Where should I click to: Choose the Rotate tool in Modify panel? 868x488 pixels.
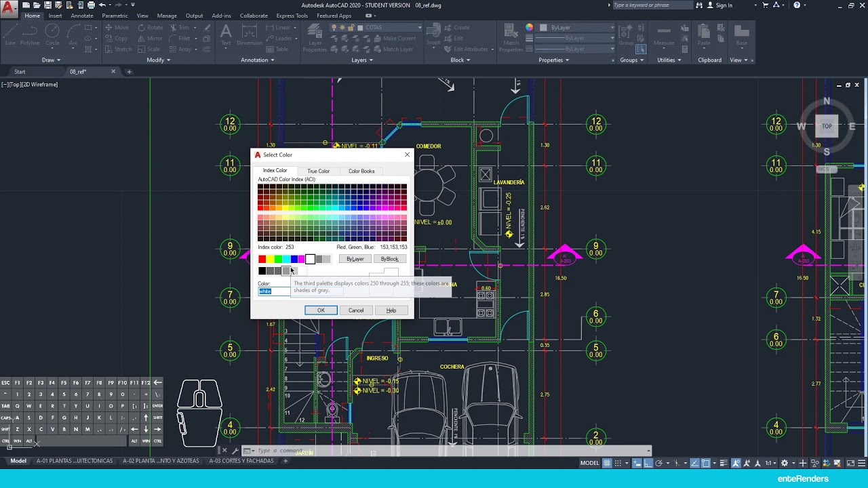coord(151,28)
